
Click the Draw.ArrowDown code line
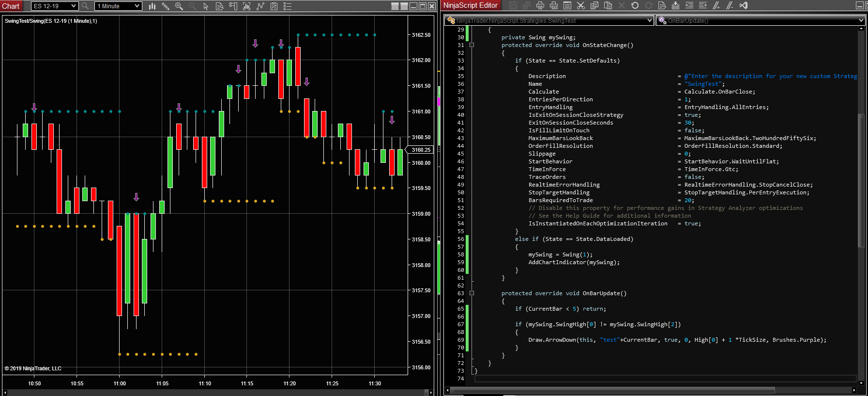point(677,340)
